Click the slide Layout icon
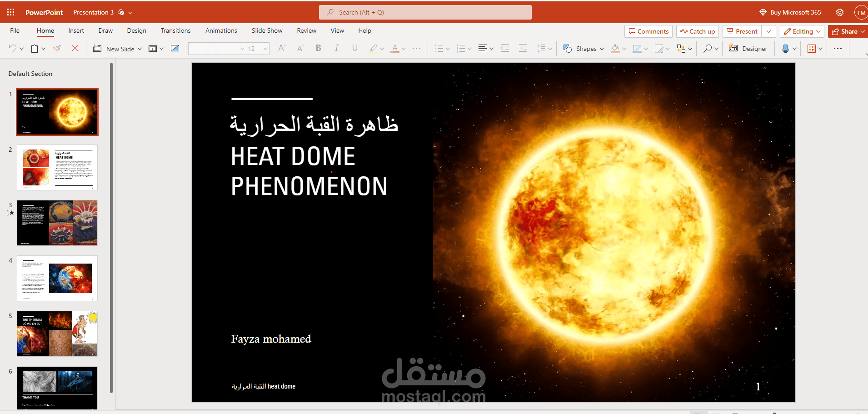The image size is (868, 414). coord(153,49)
